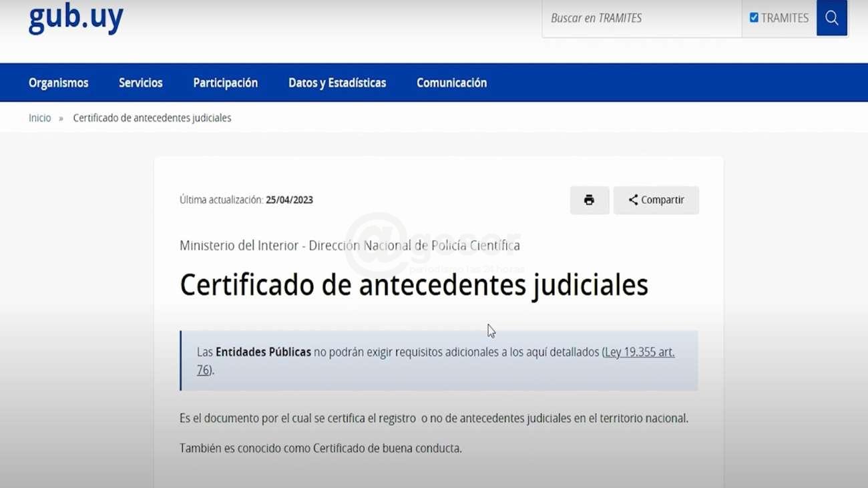Click the 'Es el documento por el cual' paragraph
Viewport: 868px width, 488px height.
coord(433,419)
